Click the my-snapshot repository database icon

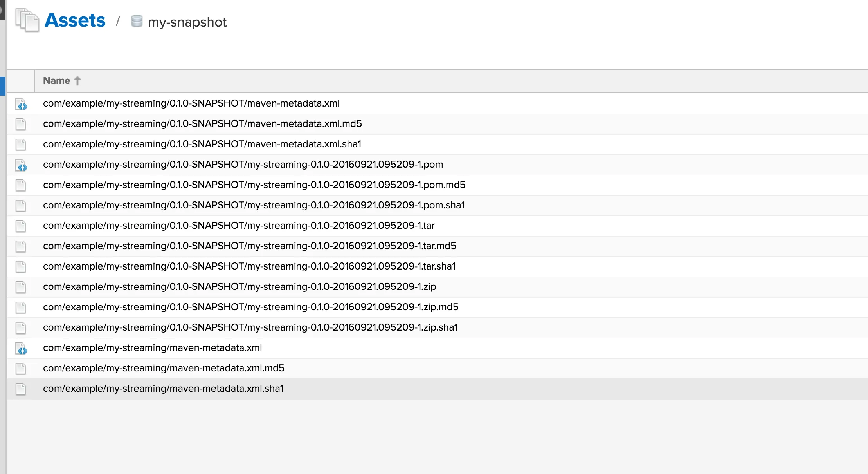tap(137, 21)
